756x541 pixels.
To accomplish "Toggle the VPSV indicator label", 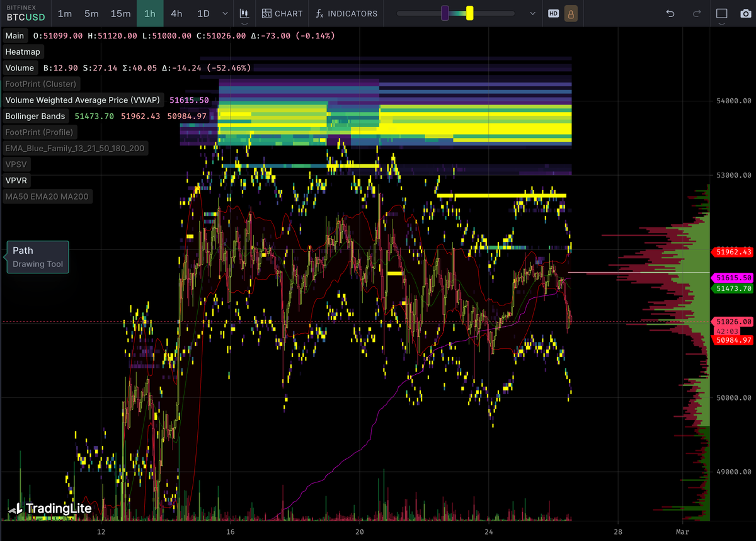I will point(16,164).
